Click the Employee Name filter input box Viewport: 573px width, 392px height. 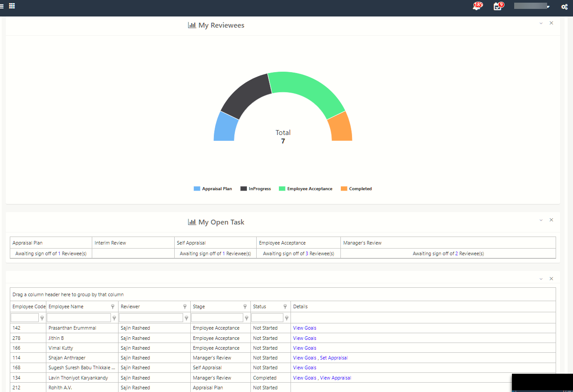click(x=79, y=318)
